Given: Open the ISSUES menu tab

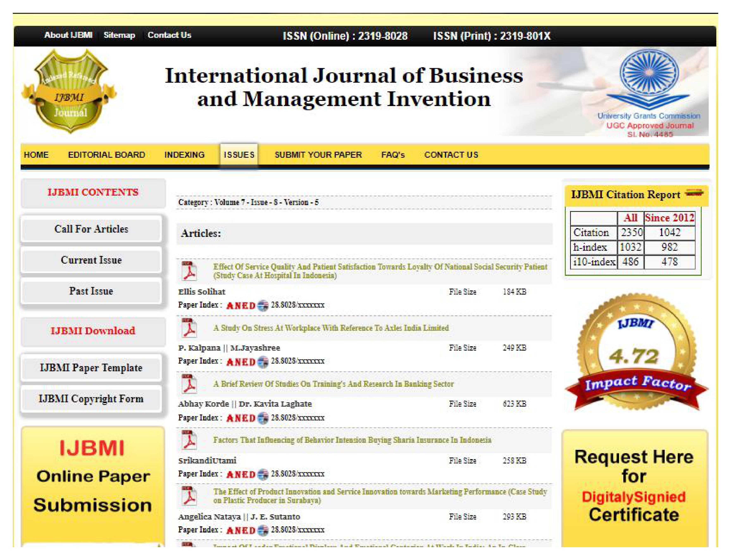Looking at the screenshot, I should coord(239,155).
